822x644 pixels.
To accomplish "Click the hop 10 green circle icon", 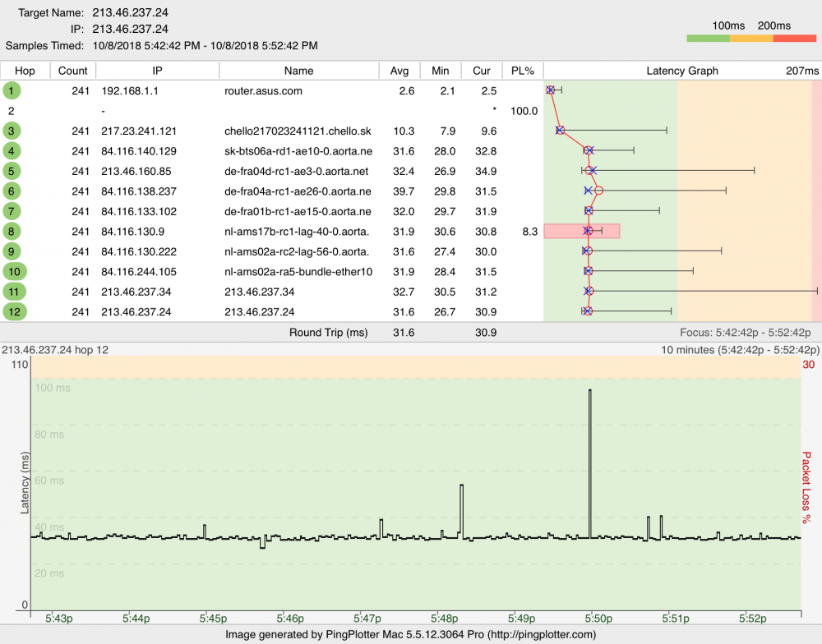I will (x=14, y=271).
